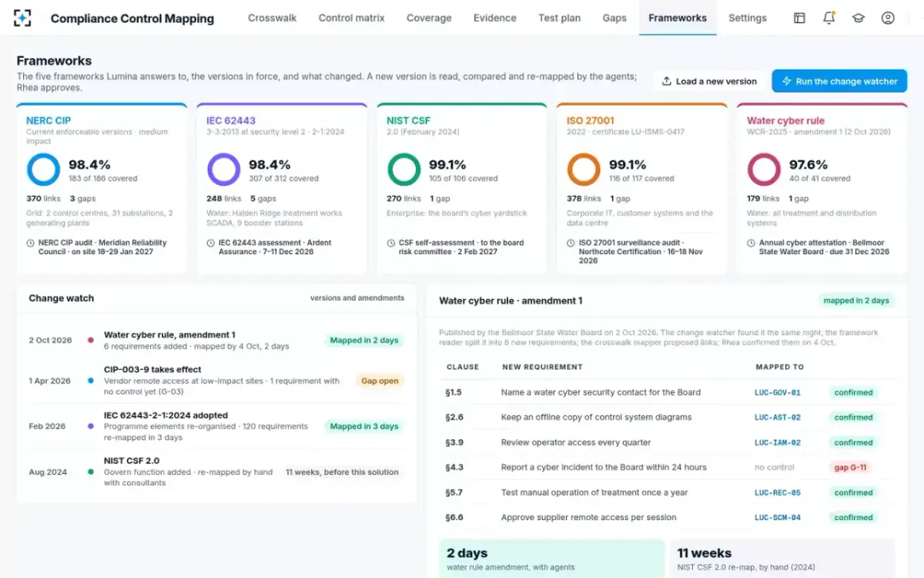
Task: Click the Mapped in 3 days badge
Action: pos(364,426)
